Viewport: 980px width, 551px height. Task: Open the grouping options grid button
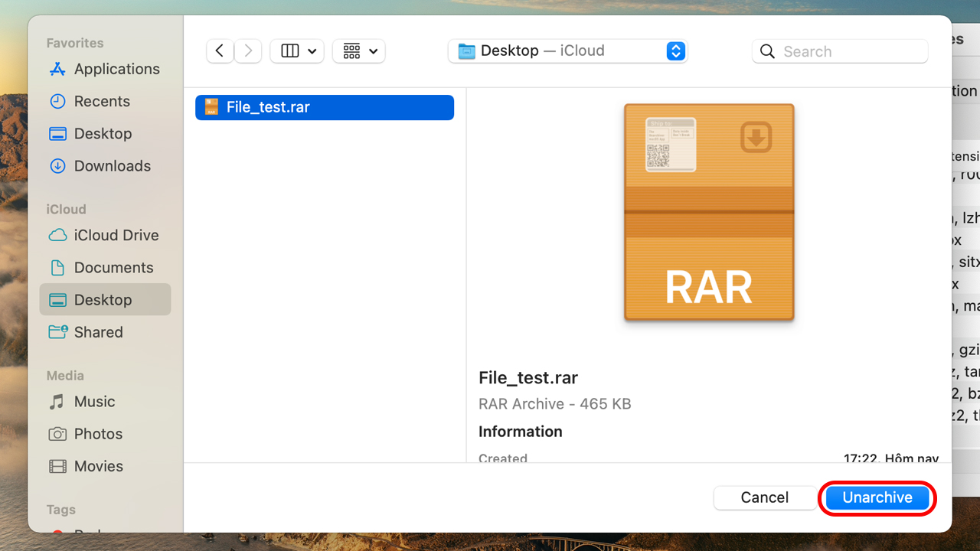point(359,51)
